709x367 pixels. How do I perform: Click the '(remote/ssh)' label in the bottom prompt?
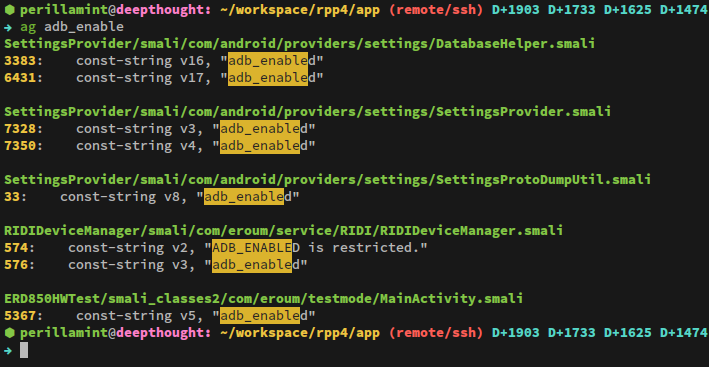click(x=435, y=333)
